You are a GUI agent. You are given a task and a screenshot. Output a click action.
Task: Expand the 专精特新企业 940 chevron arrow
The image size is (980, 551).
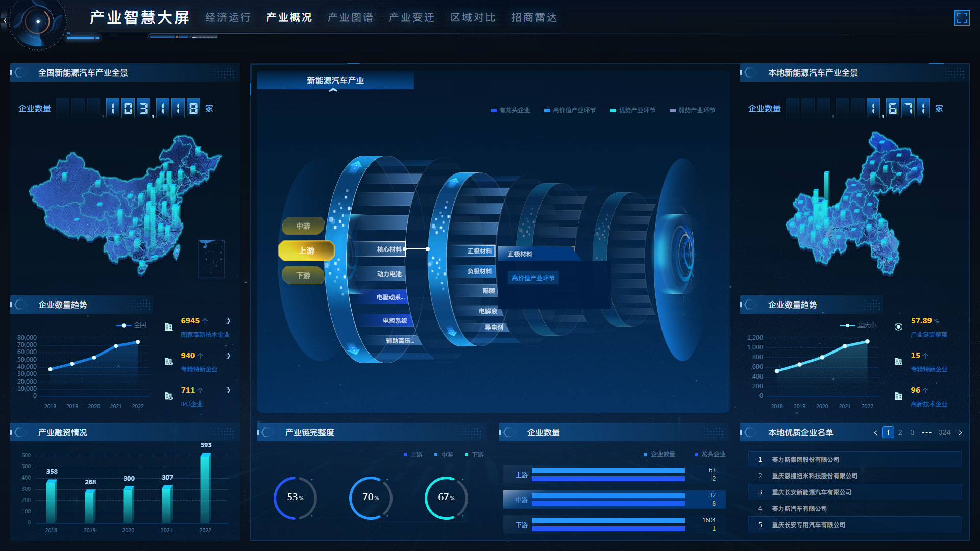pyautogui.click(x=228, y=356)
